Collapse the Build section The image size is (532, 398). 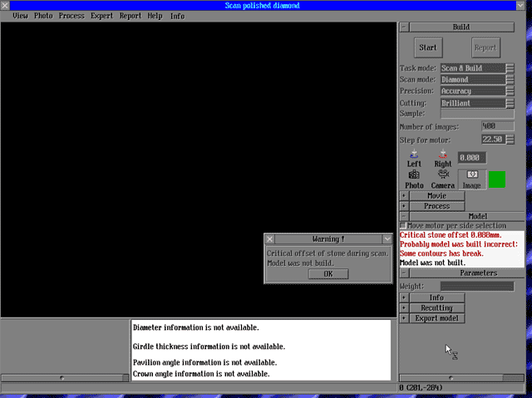coord(404,27)
